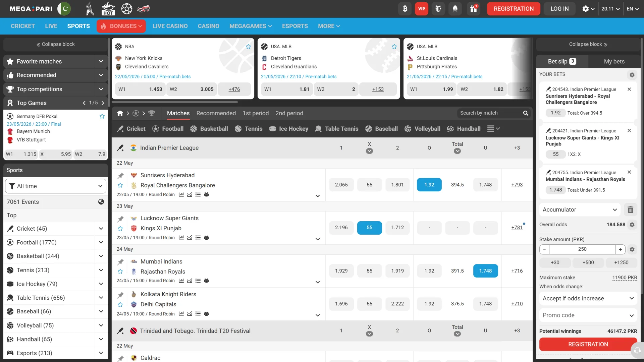Favorite the New York Knicks match
This screenshot has height=362, width=644.
(x=248, y=47)
